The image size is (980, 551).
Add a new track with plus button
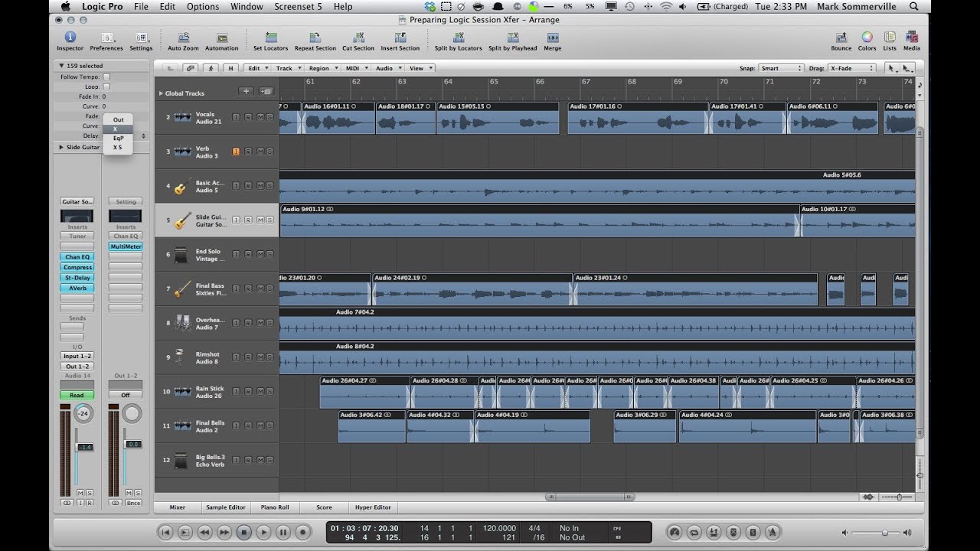point(246,92)
